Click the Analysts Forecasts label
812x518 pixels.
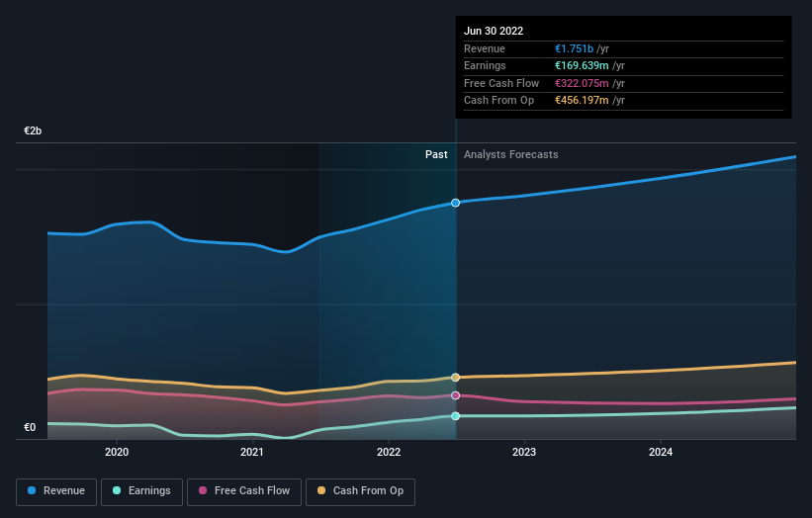point(510,155)
